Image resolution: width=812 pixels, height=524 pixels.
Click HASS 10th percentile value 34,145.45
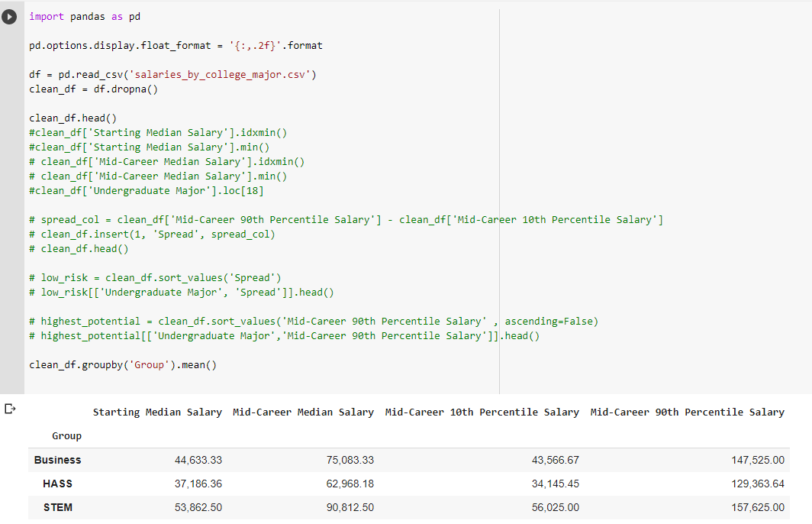555,484
